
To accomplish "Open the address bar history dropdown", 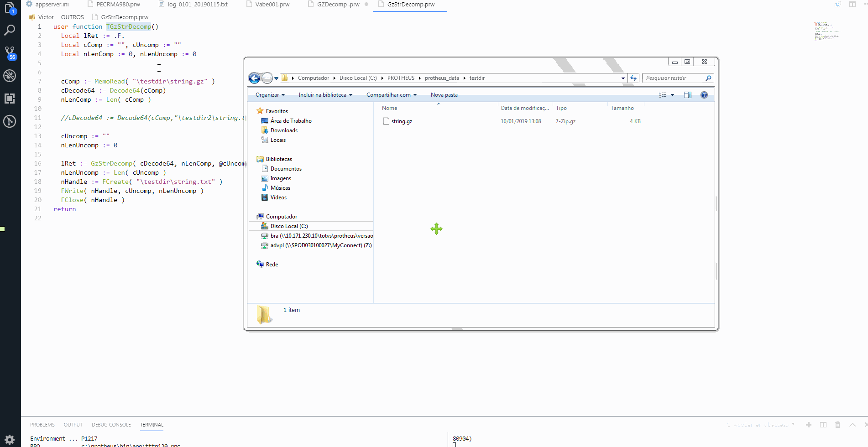I will [x=623, y=78].
